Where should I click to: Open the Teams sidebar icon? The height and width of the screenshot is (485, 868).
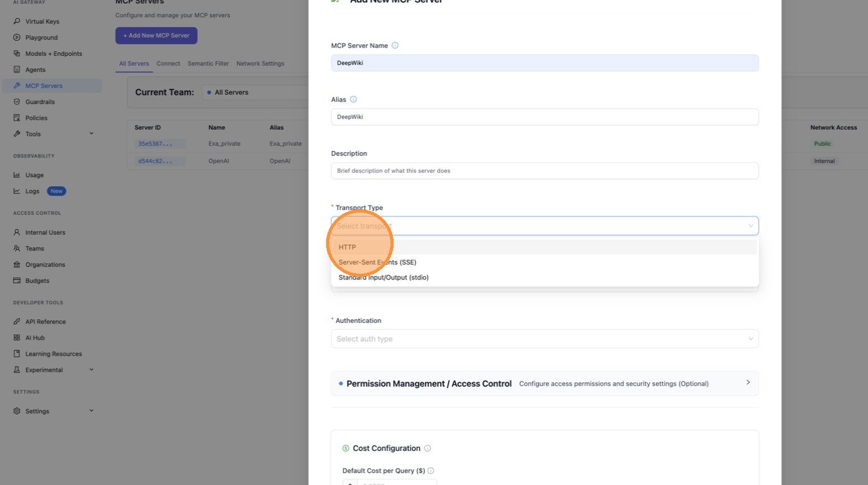[x=17, y=248]
